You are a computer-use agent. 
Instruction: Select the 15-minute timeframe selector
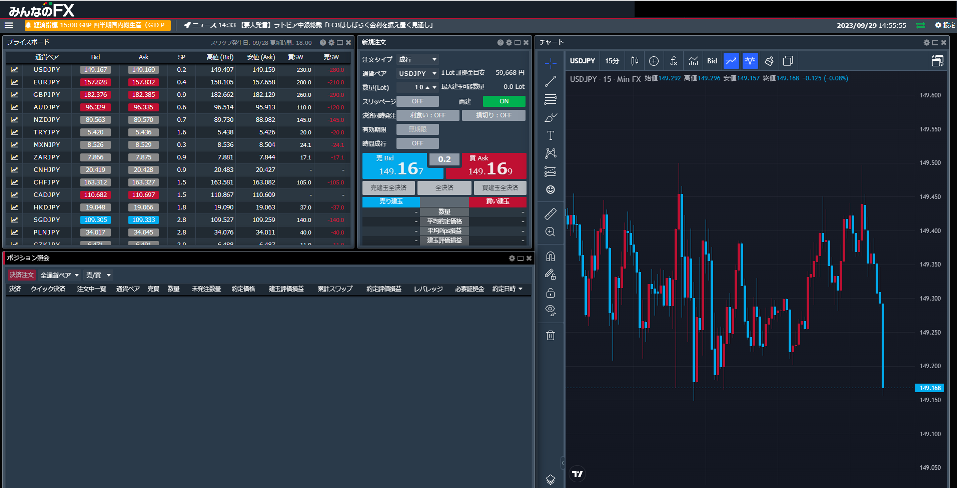tap(612, 61)
